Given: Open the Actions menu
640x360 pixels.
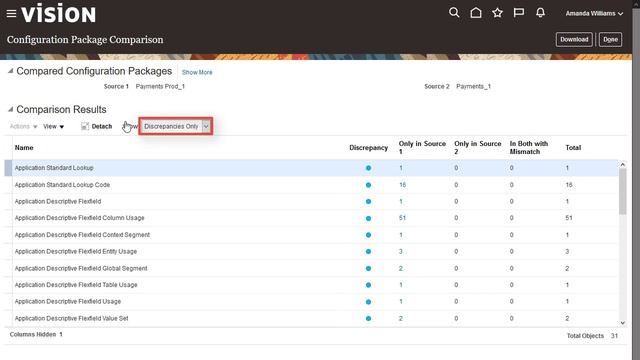Looking at the screenshot, I should point(23,127).
